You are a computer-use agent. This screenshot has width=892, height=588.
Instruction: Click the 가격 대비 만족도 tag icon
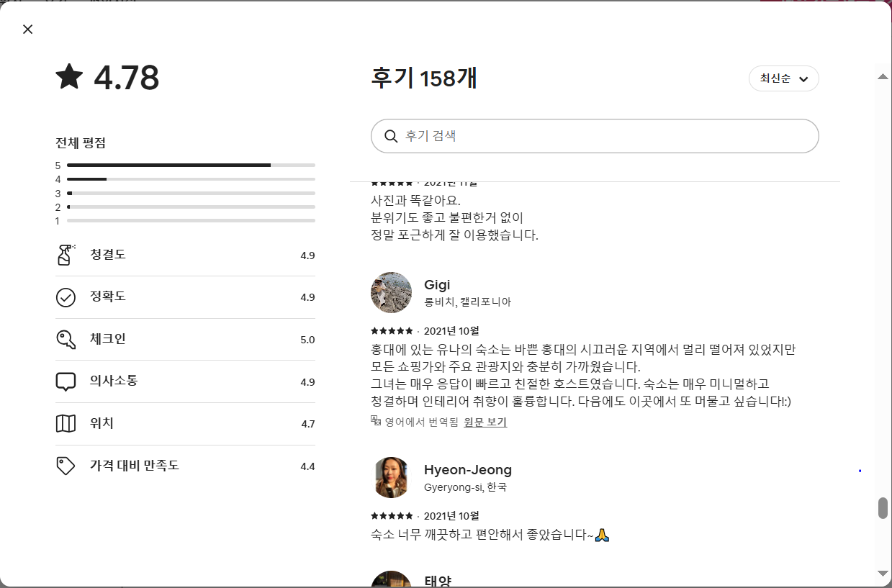[66, 466]
